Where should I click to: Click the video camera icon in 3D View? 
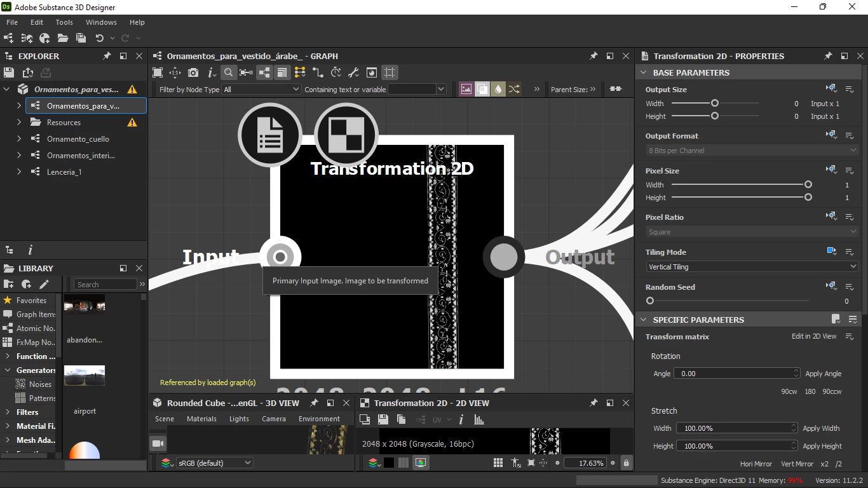click(158, 443)
